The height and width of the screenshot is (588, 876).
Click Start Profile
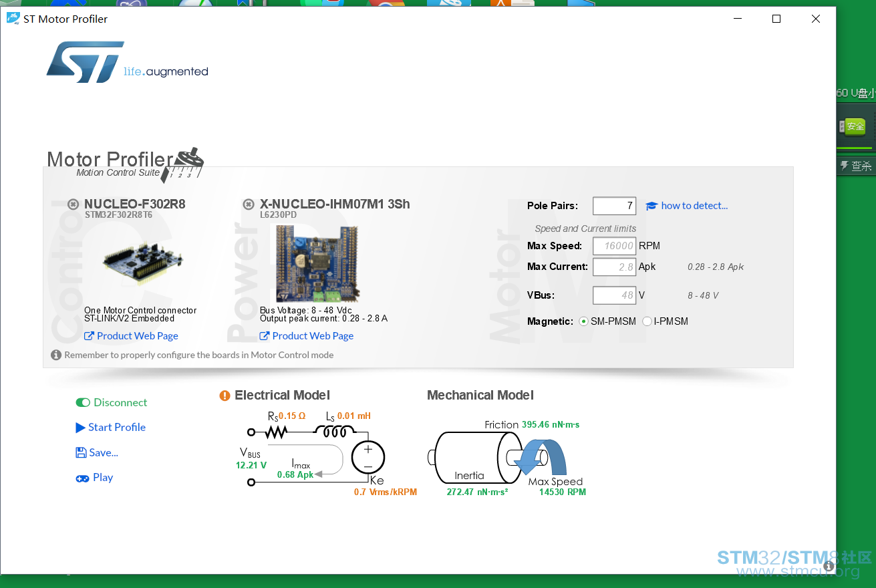tap(111, 427)
